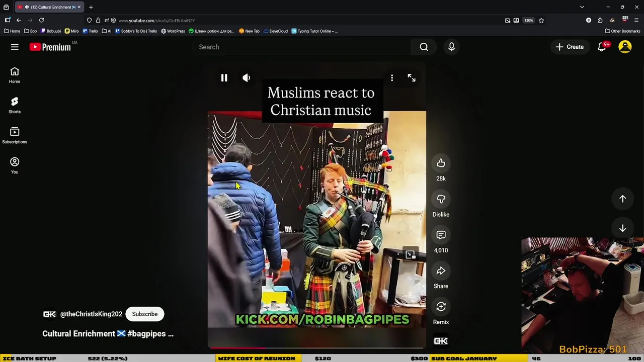
Task: Click the youtube.com address bar URL
Action: click(156, 21)
